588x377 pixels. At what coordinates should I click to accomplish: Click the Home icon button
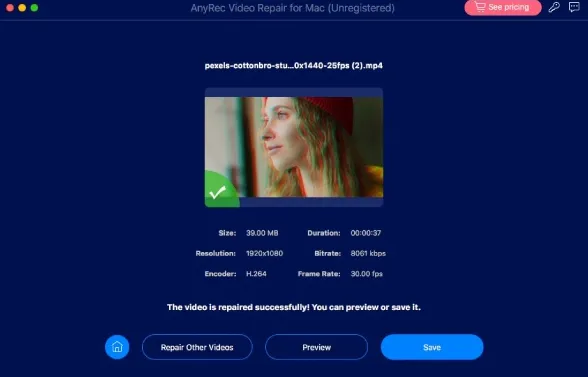(x=117, y=347)
